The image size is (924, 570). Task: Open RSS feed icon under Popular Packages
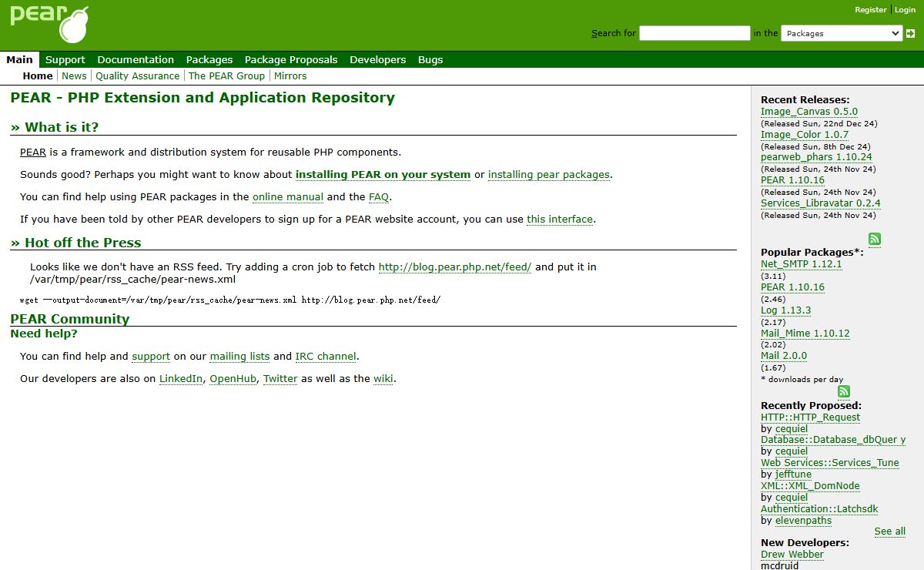[844, 391]
